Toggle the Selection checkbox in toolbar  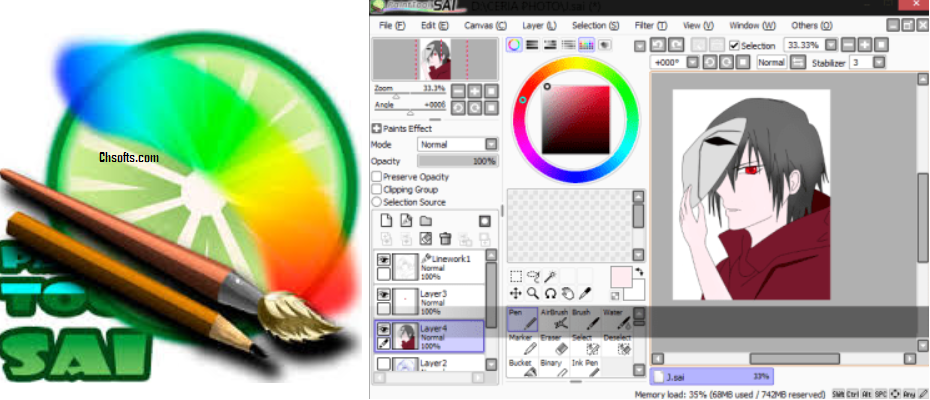click(734, 45)
